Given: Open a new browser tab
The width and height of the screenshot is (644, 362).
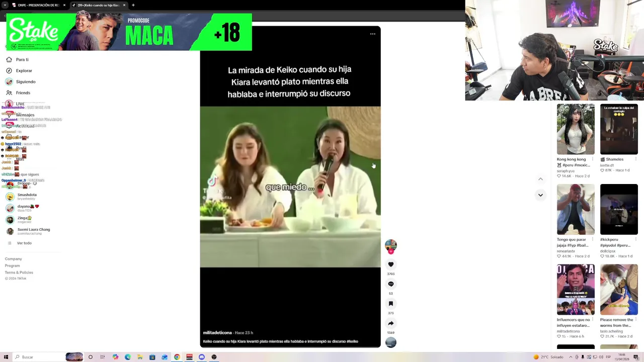Looking at the screenshot, I should (133, 5).
